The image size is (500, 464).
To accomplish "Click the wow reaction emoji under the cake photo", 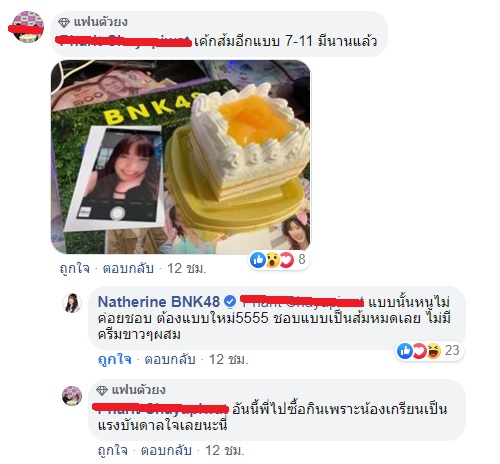I will [272, 260].
